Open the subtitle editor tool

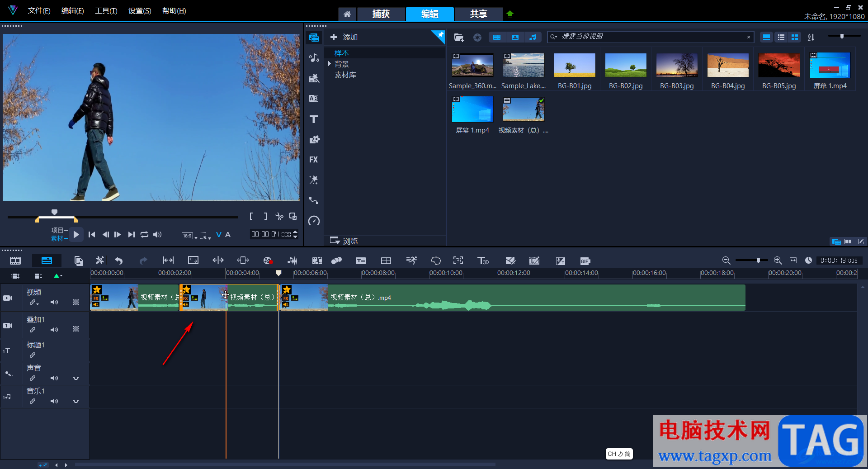pos(361,261)
